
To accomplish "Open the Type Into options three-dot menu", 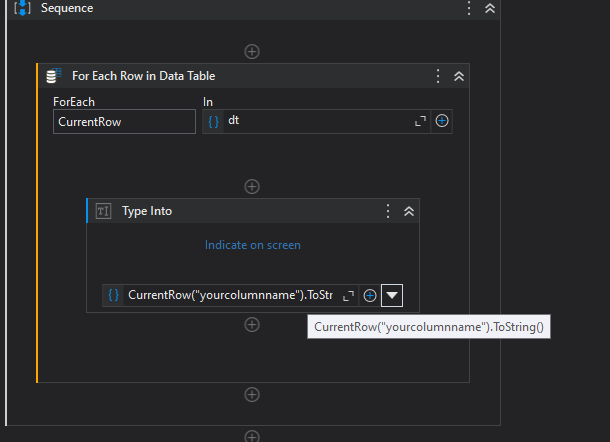I will click(387, 211).
